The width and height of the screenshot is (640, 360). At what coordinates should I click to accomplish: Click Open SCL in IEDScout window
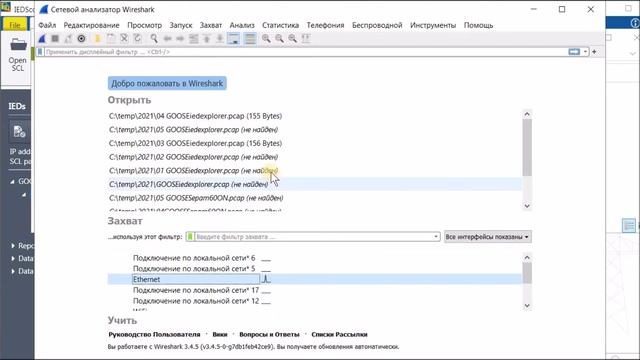point(18,54)
